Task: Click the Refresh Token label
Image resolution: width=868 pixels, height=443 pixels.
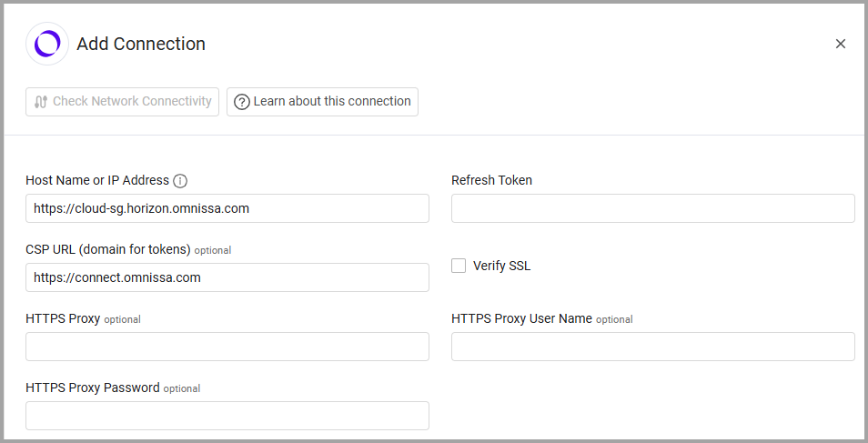Action: point(491,180)
